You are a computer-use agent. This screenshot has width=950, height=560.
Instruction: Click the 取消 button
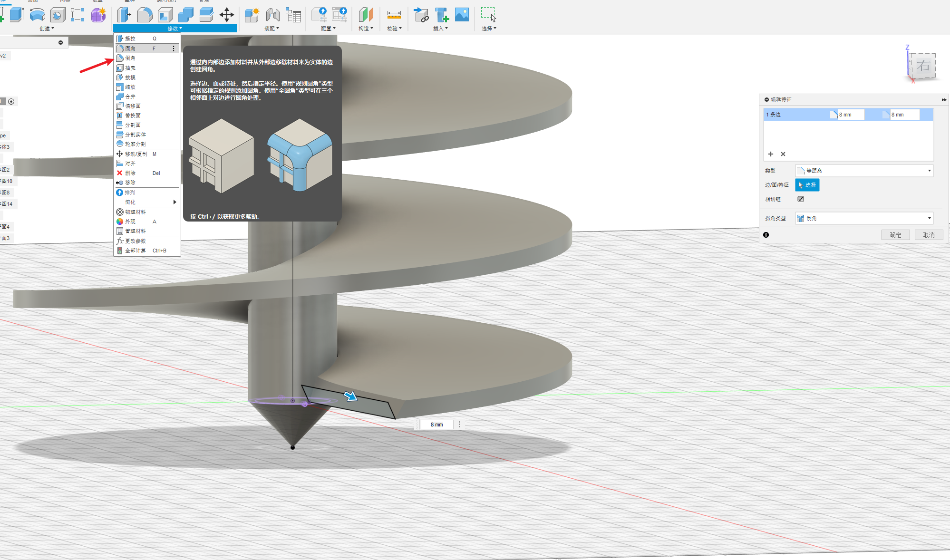pyautogui.click(x=929, y=235)
